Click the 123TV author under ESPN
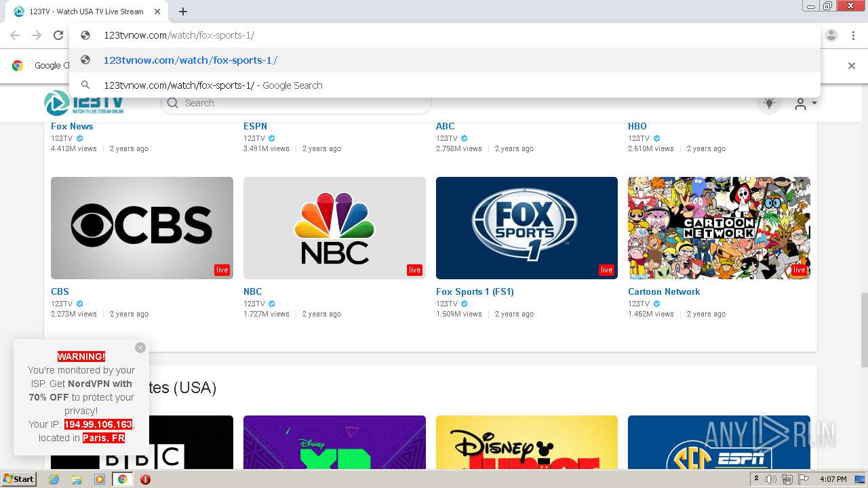Viewport: 868px width, 488px height. (x=254, y=138)
